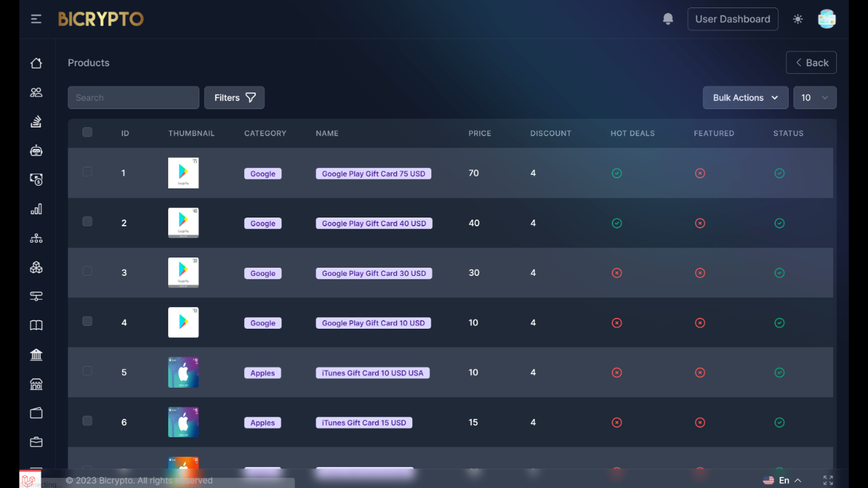Check the row for product ID 5
868x488 pixels.
[x=87, y=371]
